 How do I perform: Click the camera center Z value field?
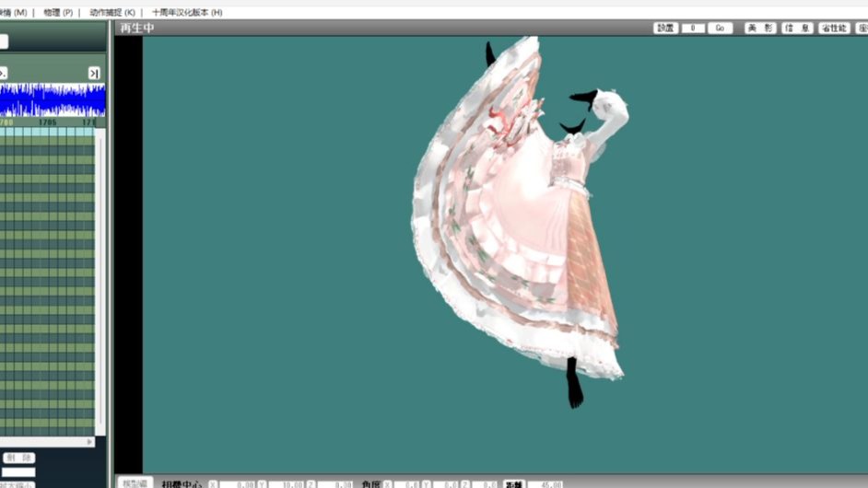[334, 484]
